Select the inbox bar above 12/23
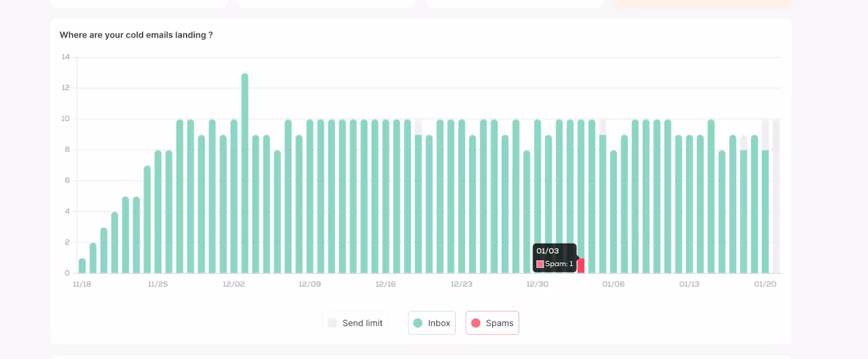868x359 pixels. 462,195
